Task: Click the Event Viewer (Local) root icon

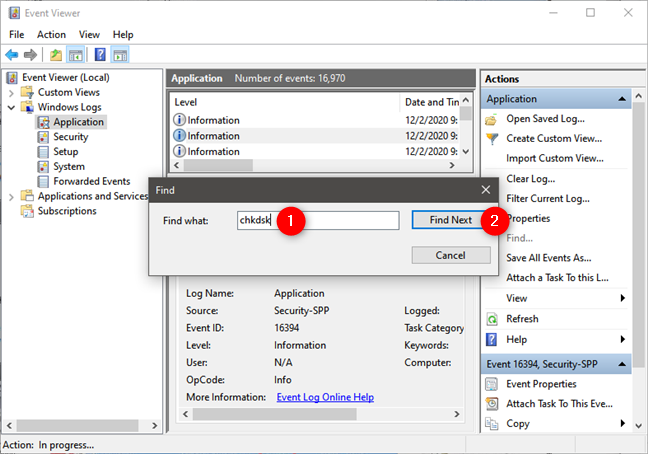Action: click(12, 78)
